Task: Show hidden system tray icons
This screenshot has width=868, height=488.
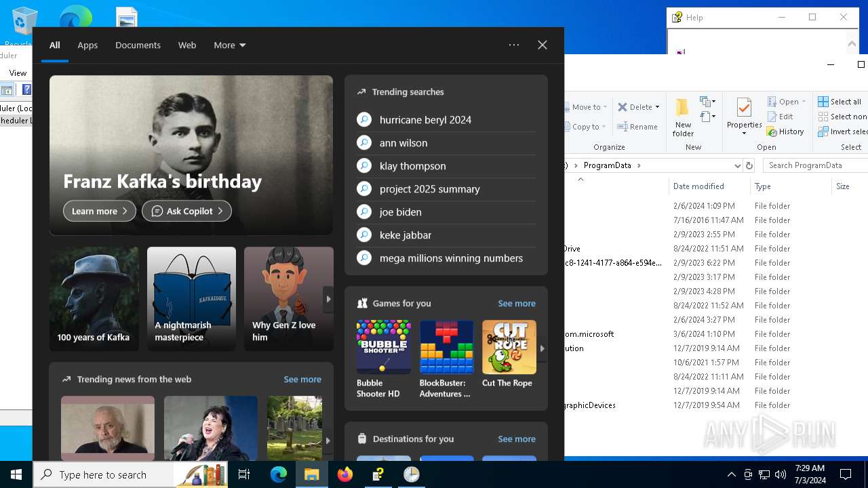Action: pos(732,474)
